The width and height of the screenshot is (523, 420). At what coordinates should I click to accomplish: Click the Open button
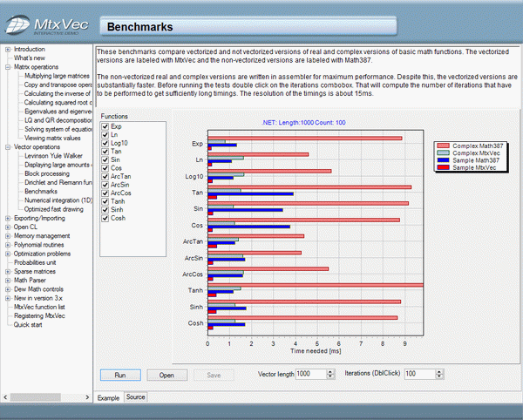point(166,375)
